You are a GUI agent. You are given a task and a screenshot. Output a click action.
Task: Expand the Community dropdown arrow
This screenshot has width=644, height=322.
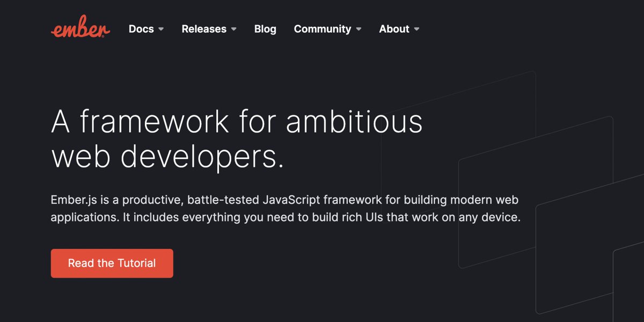358,30
